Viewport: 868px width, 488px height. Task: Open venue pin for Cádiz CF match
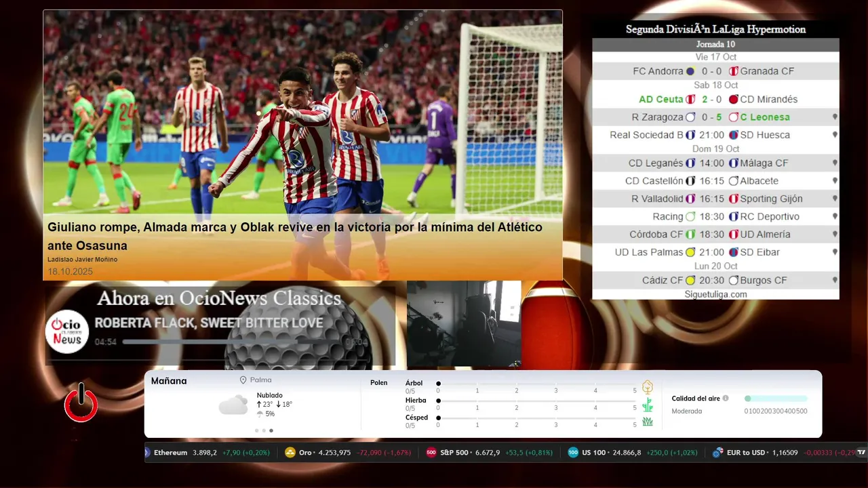point(835,281)
